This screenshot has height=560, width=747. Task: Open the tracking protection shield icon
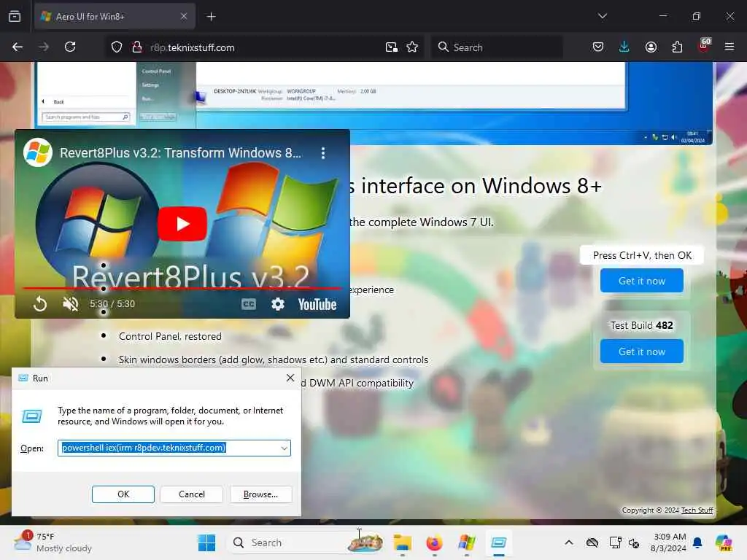click(x=117, y=47)
